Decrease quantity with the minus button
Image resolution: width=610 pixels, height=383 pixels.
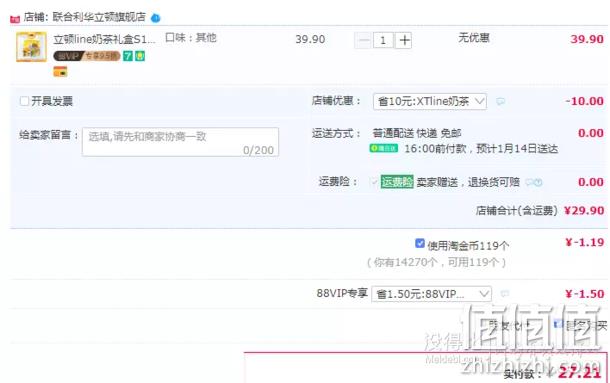363,40
